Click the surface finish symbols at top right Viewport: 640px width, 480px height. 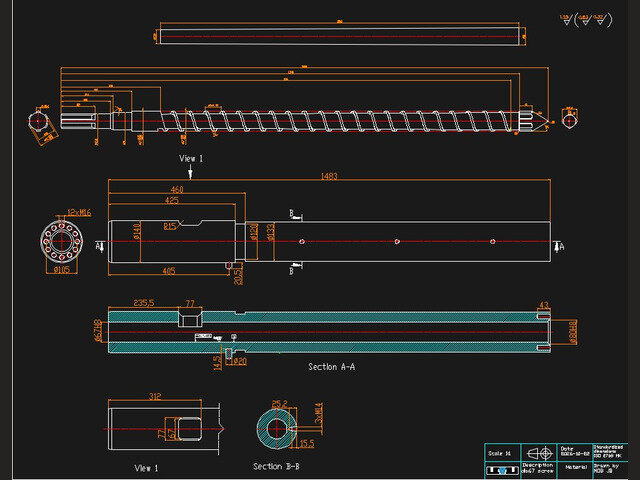[586, 20]
